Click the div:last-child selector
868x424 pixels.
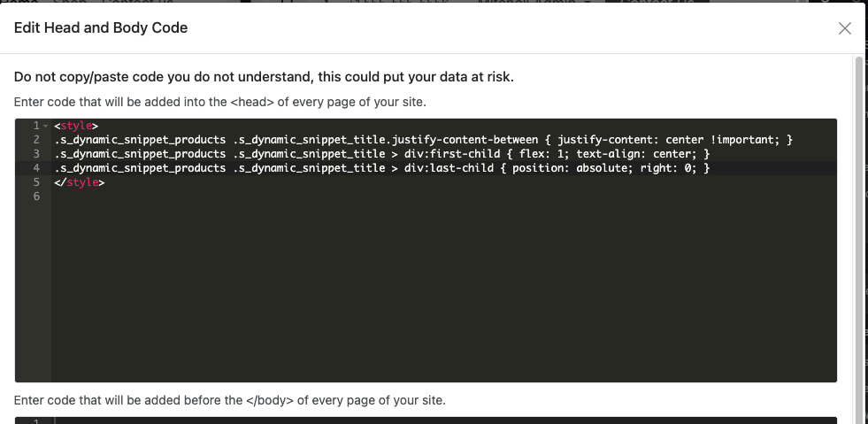tap(439, 168)
